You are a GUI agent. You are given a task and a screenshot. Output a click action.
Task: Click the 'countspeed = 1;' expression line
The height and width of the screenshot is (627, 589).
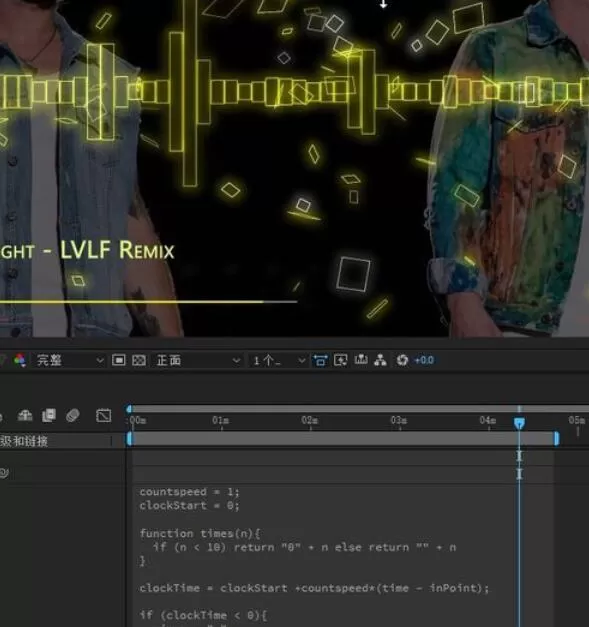[190, 492]
